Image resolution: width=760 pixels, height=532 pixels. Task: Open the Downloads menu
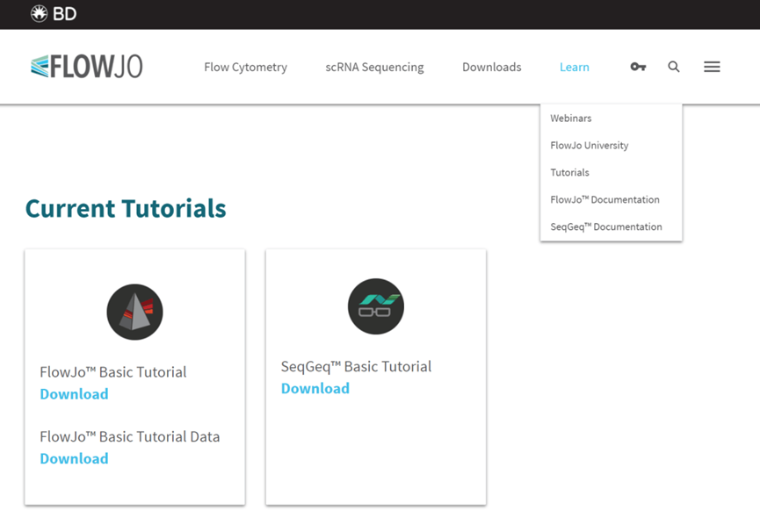[492, 67]
